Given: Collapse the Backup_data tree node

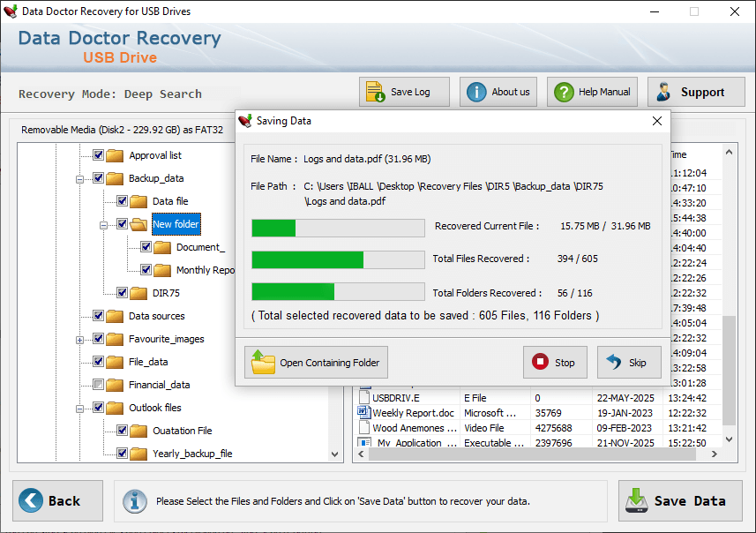Looking at the screenshot, I should click(79, 179).
